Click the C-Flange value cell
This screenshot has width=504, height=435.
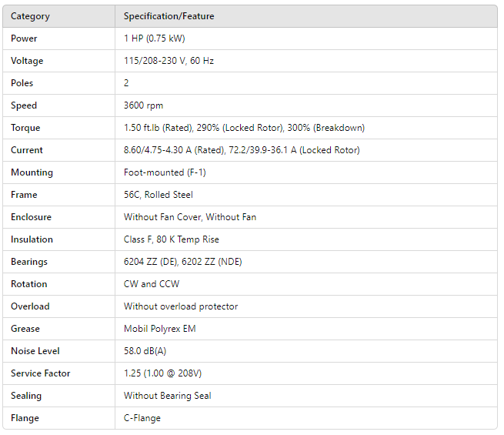(x=142, y=418)
